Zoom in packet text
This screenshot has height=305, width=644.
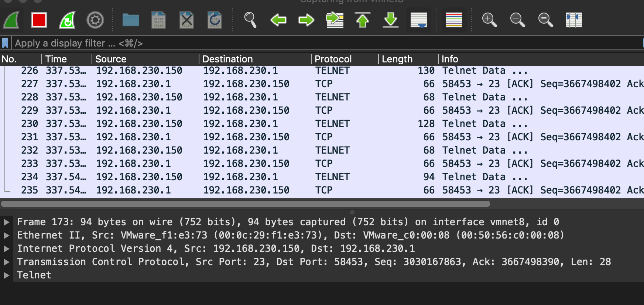click(490, 20)
